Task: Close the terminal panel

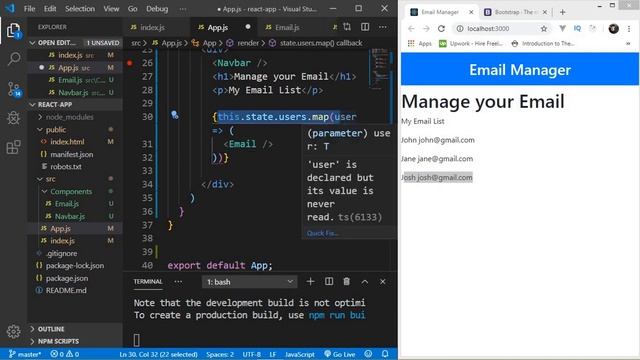Action: point(382,282)
